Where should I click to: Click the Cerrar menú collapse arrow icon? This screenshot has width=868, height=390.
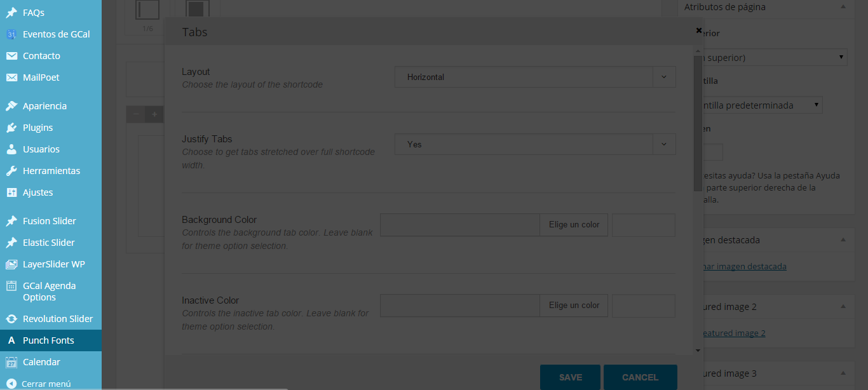[11, 384]
